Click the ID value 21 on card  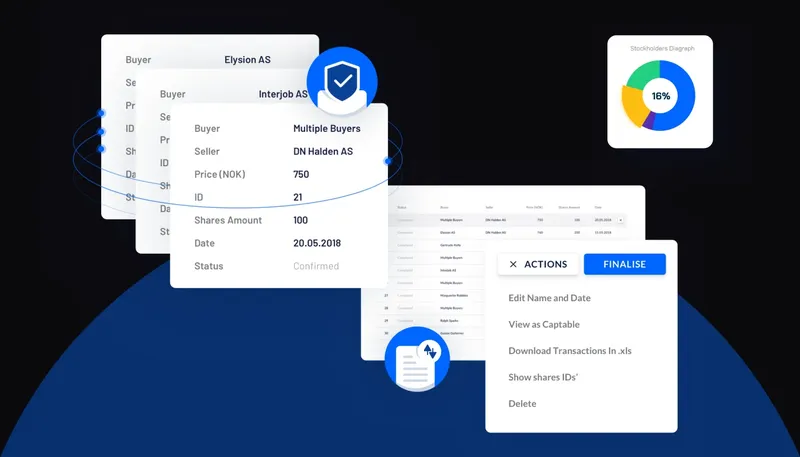(298, 197)
